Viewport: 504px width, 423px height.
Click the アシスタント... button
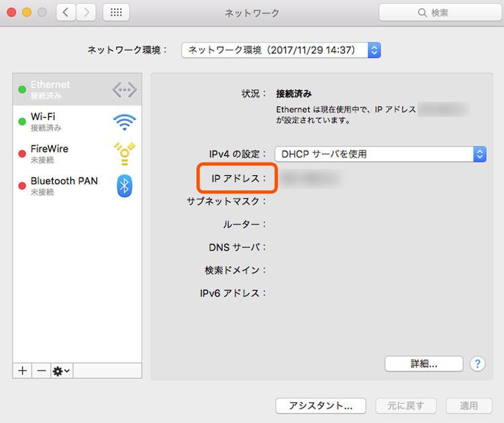pos(321,405)
